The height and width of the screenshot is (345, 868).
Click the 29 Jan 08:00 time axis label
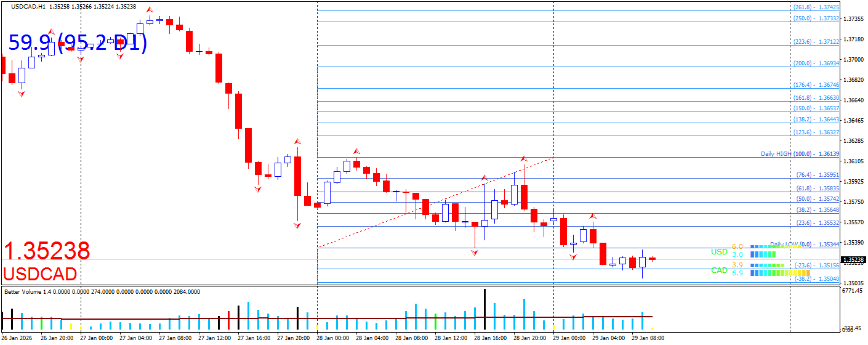[x=648, y=338]
